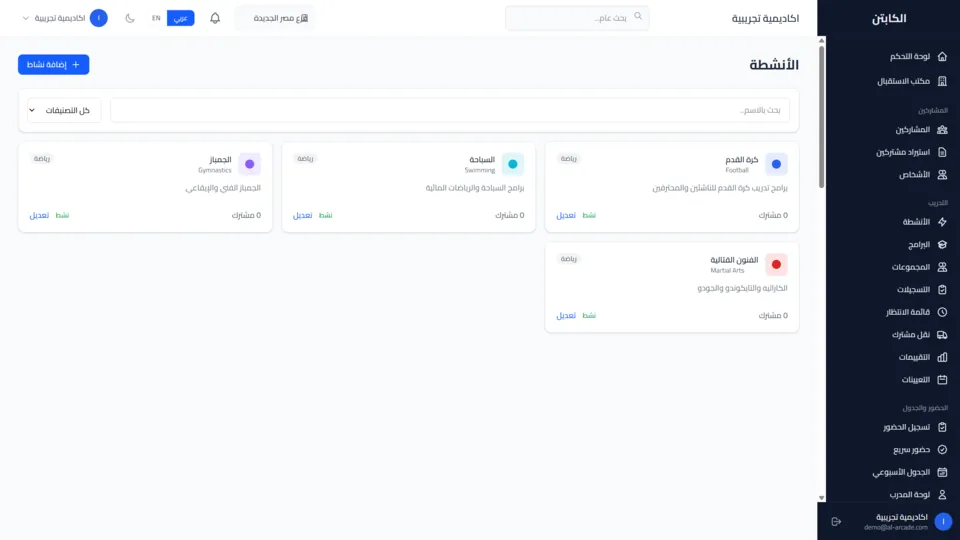This screenshot has width=960, height=540.
Task: Go to الجدول الأسبوعي sidebar item
Action: 901,472
